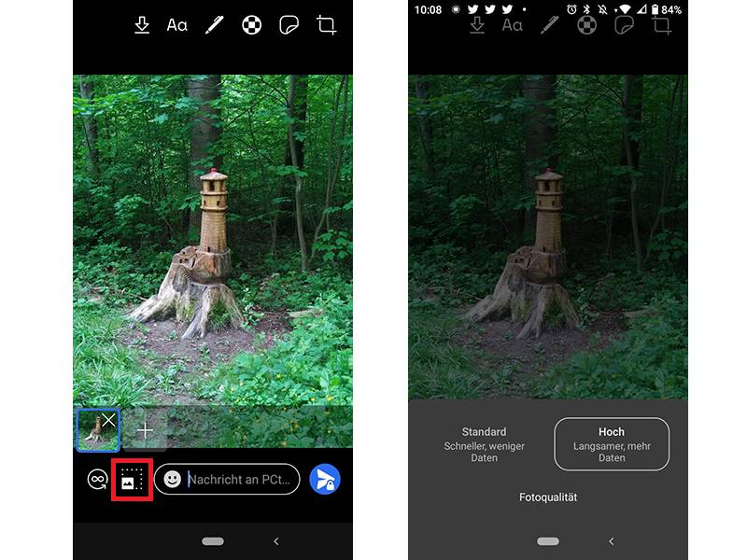Screen dimensions: 747x560
Task: Tap the back arrow on right phone
Action: tap(612, 541)
